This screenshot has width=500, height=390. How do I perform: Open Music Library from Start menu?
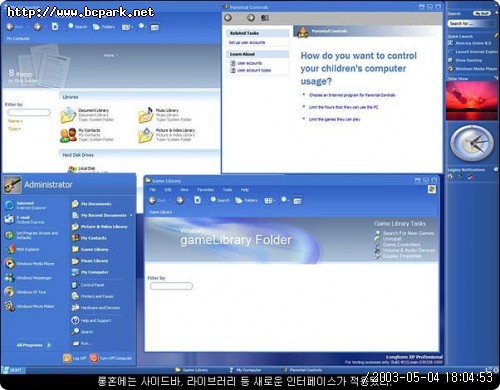click(x=90, y=261)
